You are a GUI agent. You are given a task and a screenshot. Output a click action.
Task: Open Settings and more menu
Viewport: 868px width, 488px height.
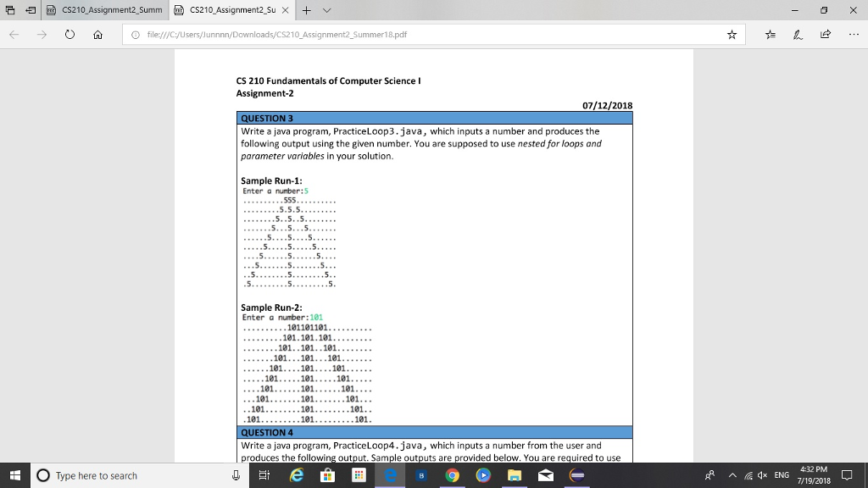854,34
